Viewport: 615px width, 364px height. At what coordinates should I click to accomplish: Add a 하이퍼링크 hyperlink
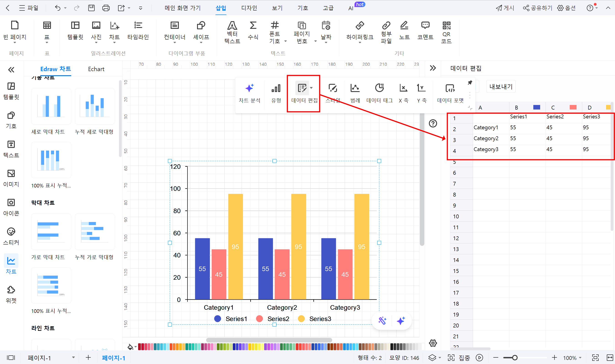coord(360,32)
